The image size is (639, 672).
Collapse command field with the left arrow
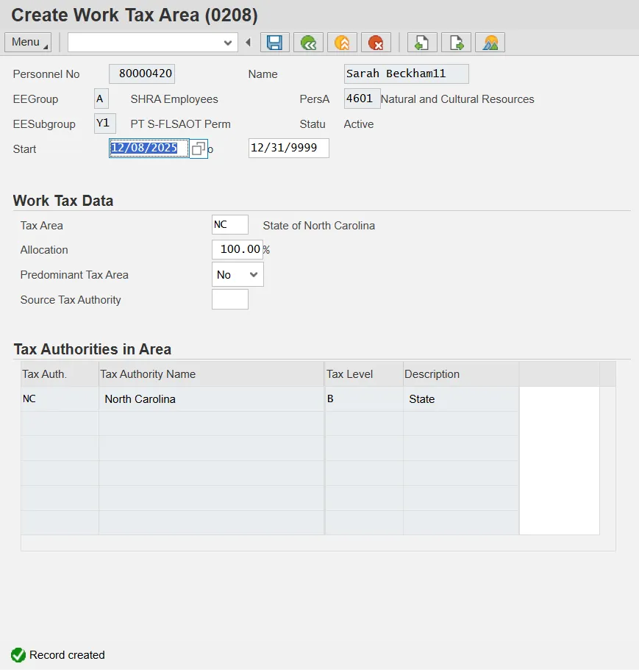pyautogui.click(x=248, y=43)
